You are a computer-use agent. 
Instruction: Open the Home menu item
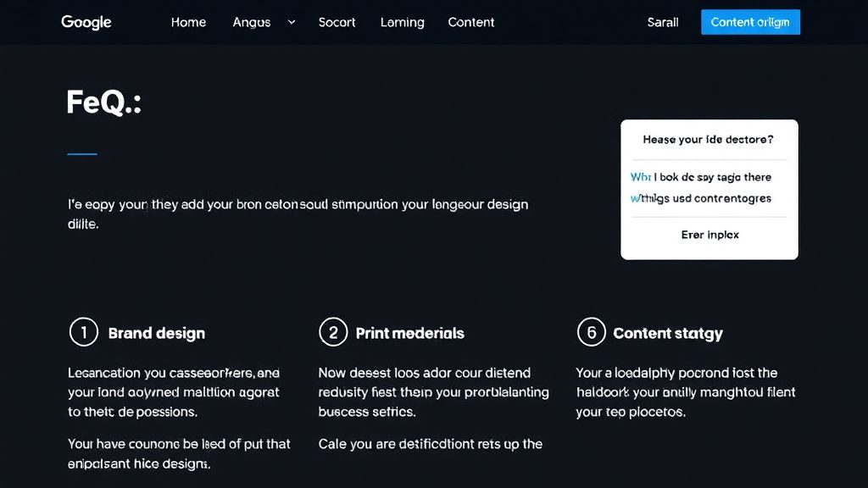pyautogui.click(x=188, y=22)
